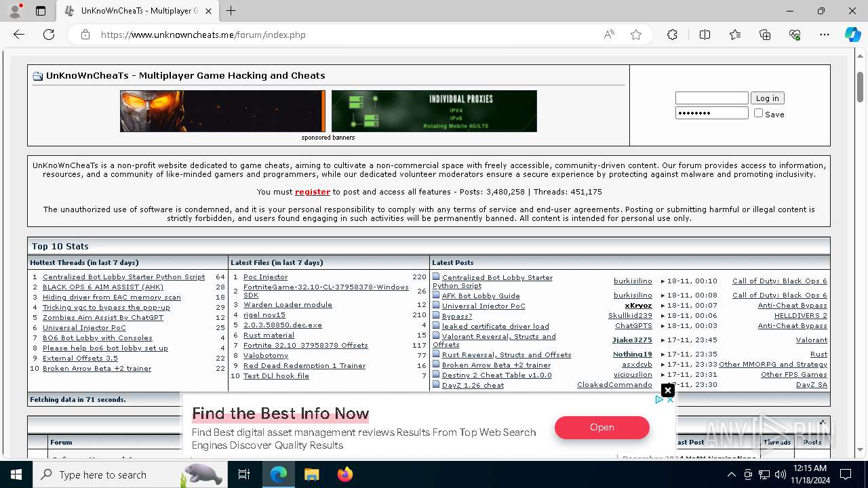Open Tricking vgc to bypass pop-up thread
The height and width of the screenshot is (488, 868).
pos(106,307)
